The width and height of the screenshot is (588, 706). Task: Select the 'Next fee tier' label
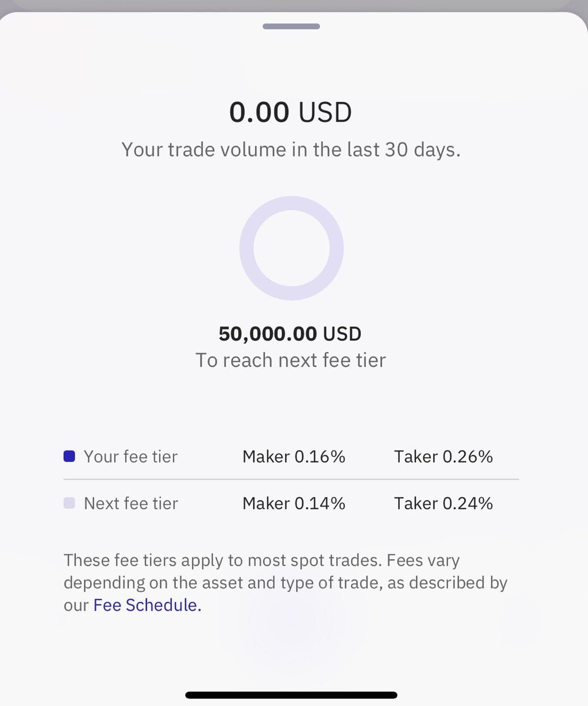(131, 504)
